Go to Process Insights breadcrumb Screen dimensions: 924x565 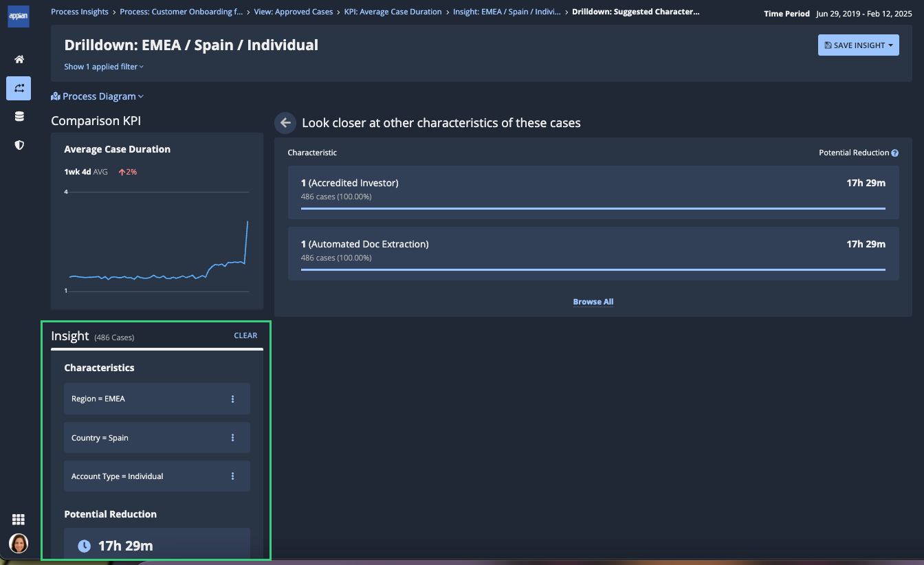click(80, 12)
